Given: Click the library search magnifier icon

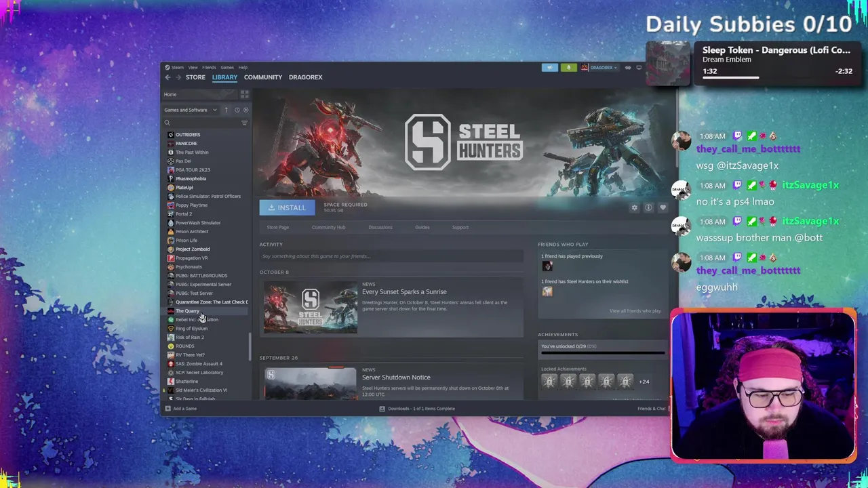Looking at the screenshot, I should [x=167, y=123].
